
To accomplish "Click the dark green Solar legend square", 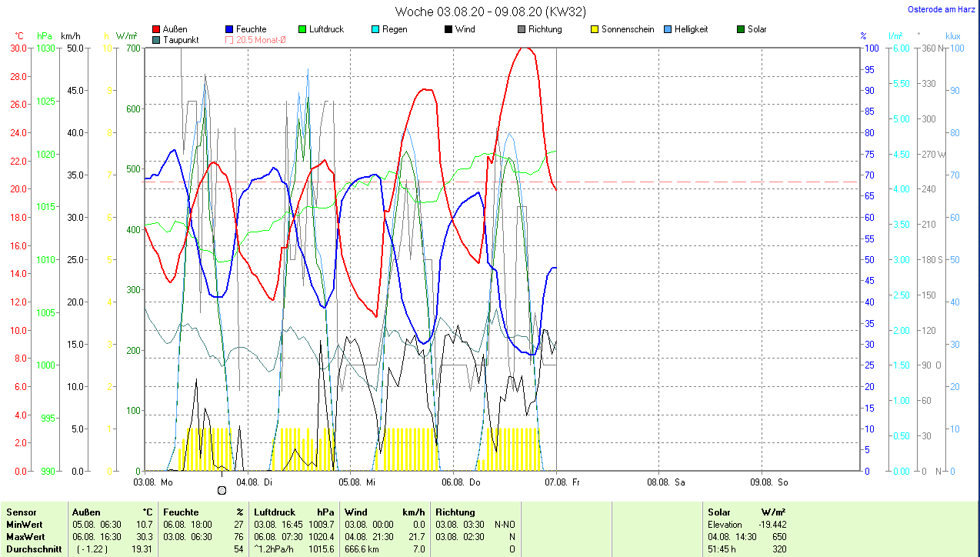I will [x=741, y=29].
